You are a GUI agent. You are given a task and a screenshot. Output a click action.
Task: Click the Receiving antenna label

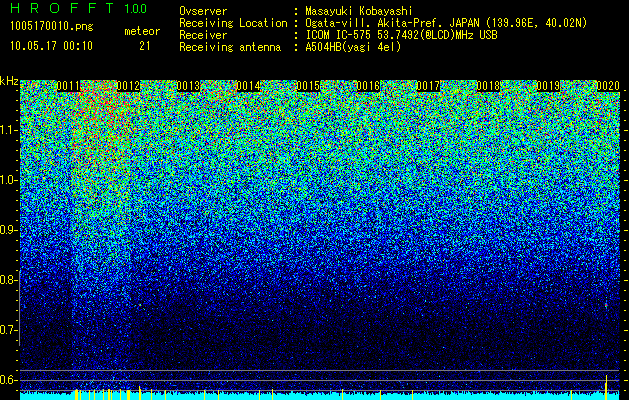(230, 47)
